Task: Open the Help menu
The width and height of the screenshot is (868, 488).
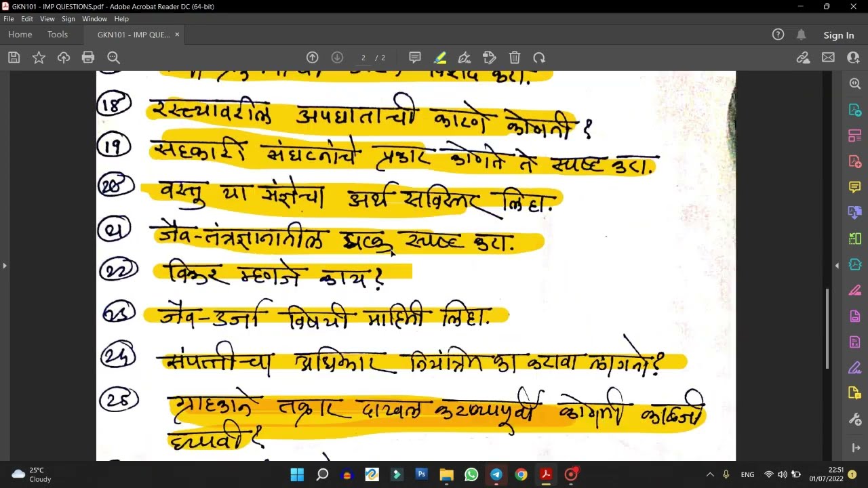Action: point(121,19)
